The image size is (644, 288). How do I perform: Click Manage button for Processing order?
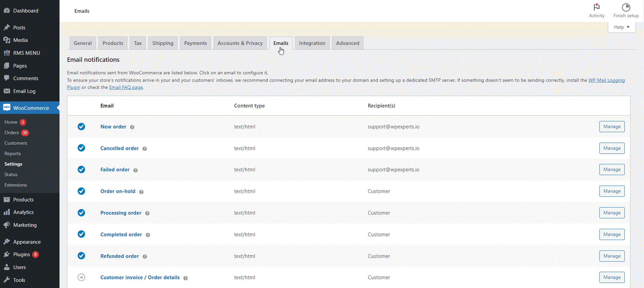tap(612, 213)
